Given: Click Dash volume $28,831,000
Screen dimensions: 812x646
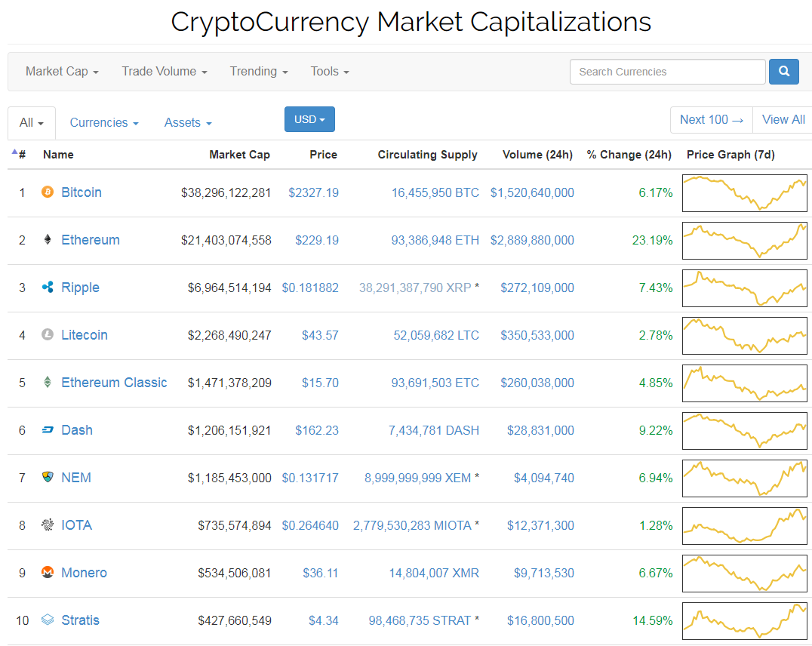Looking at the screenshot, I should 540,430.
